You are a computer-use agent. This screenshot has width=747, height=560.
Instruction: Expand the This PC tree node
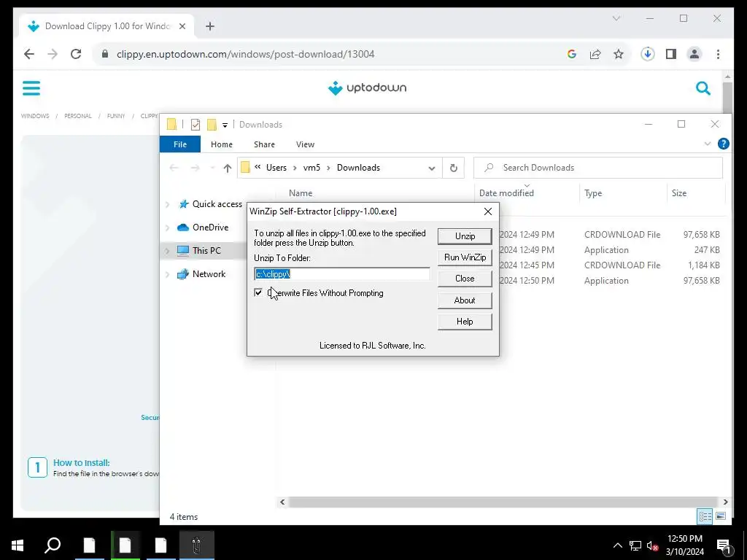coord(167,251)
